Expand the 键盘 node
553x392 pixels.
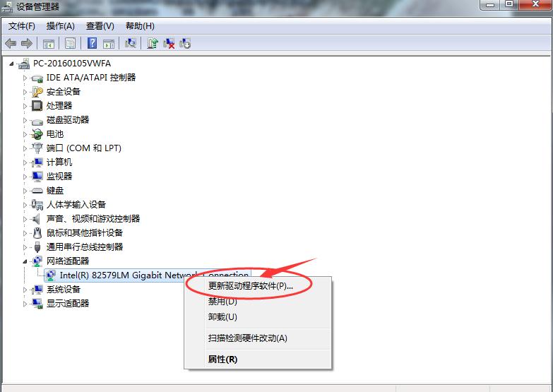coord(25,191)
